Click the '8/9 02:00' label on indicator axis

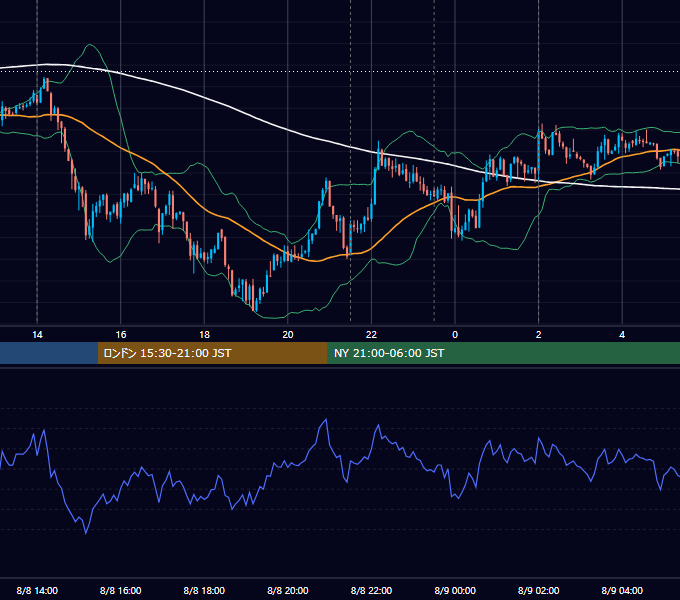[x=539, y=590]
